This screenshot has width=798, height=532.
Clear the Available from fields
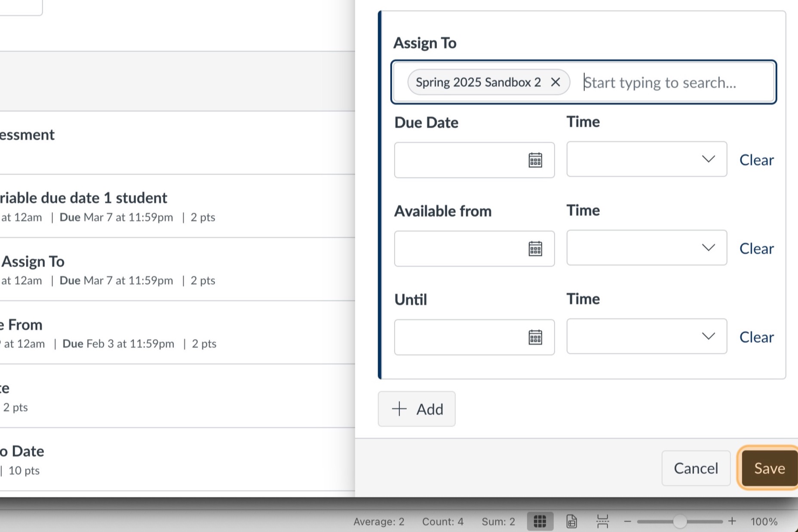[756, 249]
